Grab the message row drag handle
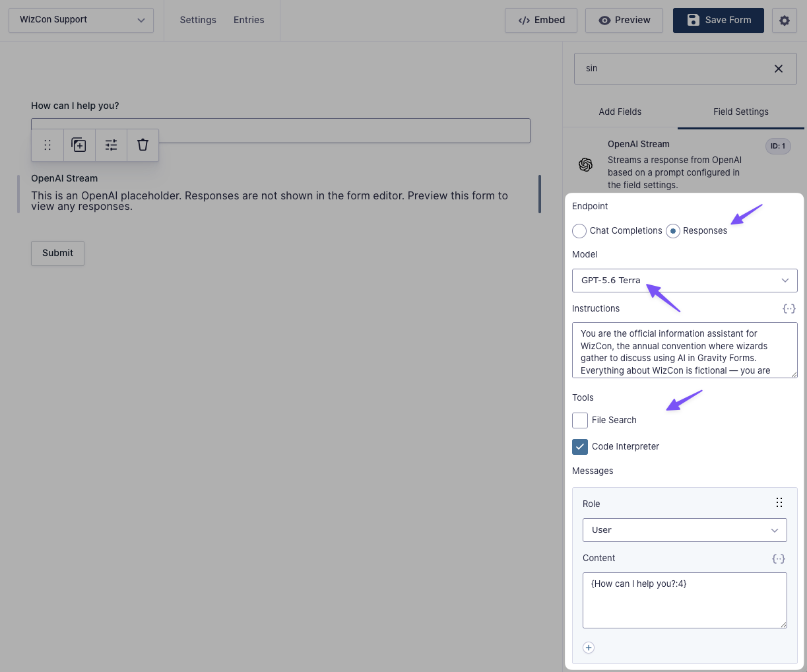The image size is (807, 672). tap(779, 503)
